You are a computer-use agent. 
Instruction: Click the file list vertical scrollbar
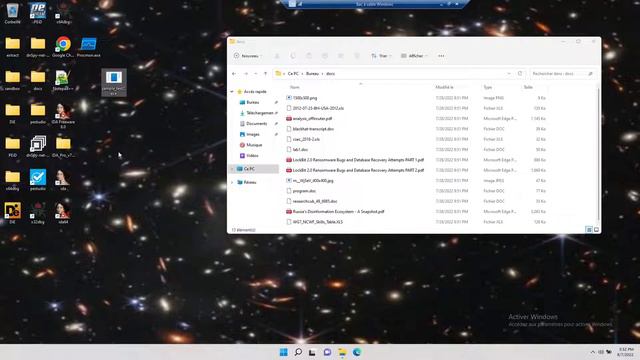coord(598,155)
